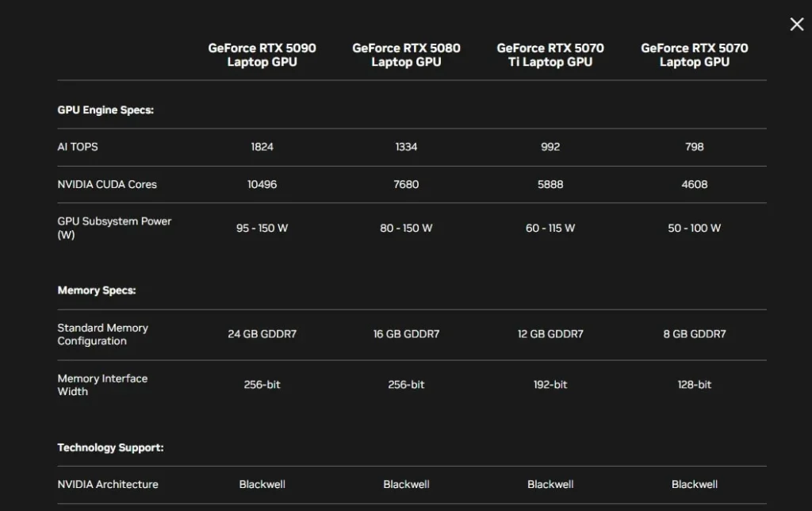Click the GPU Subsystem Power row label

click(x=114, y=228)
